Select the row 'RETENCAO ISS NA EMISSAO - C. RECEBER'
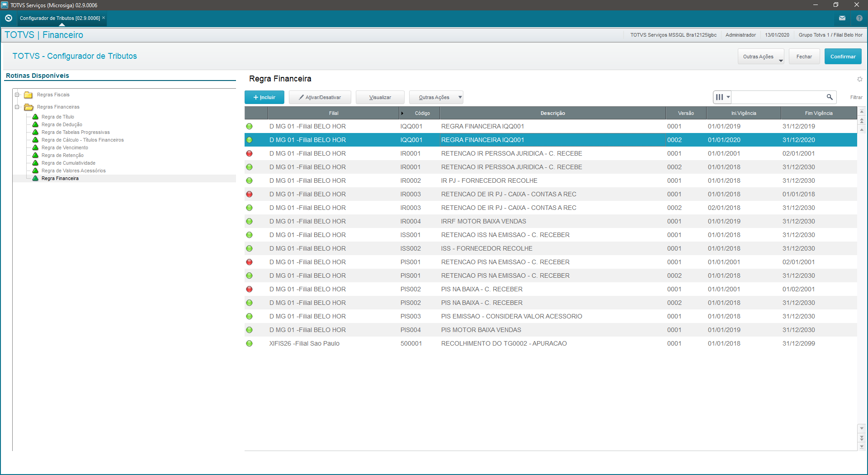 click(x=551, y=235)
